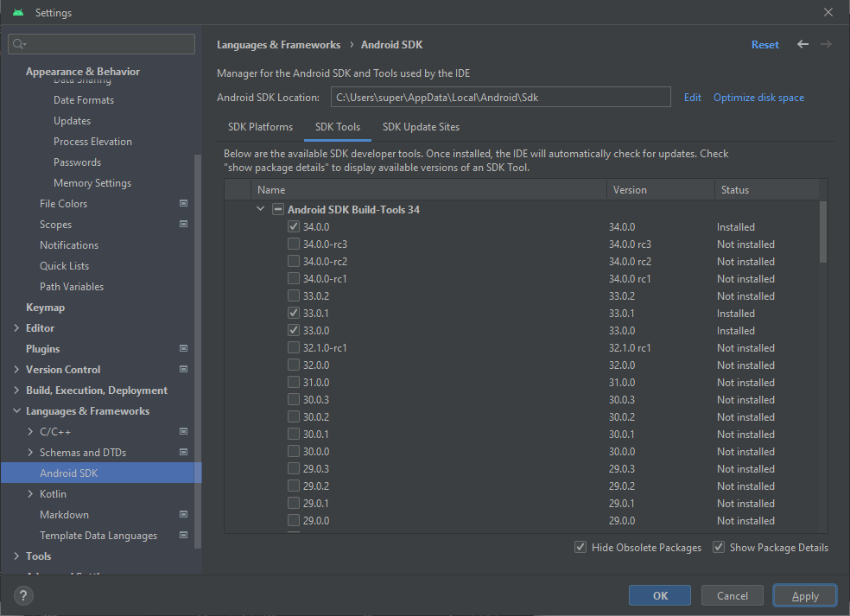Enable the 34.0.0-rc3 build tools checkbox
The width and height of the screenshot is (850, 616).
(x=295, y=244)
